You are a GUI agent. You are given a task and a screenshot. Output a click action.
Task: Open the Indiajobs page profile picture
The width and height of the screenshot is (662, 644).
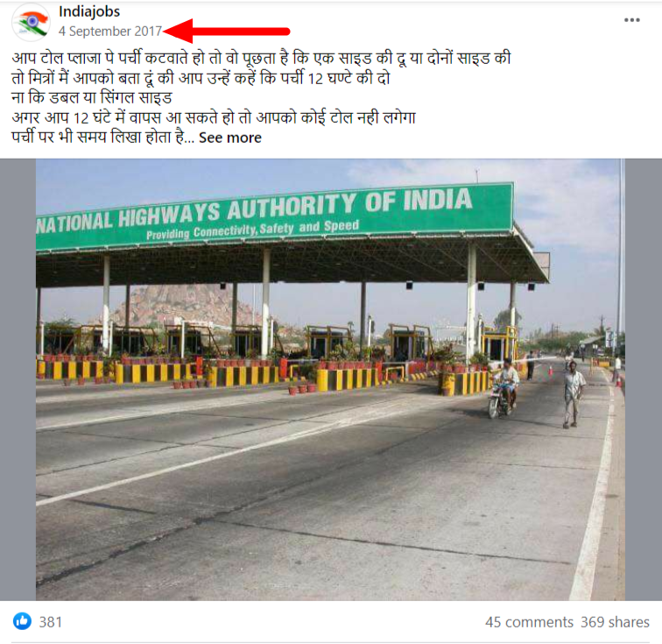(31, 23)
